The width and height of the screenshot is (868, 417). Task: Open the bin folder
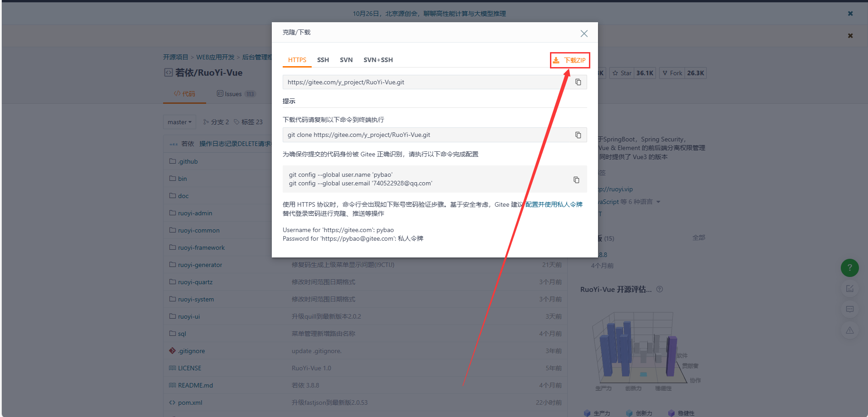(182, 179)
